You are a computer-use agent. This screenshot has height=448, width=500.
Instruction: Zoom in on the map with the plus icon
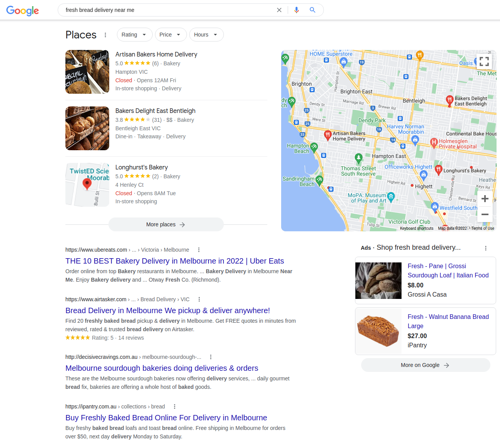pos(485,199)
